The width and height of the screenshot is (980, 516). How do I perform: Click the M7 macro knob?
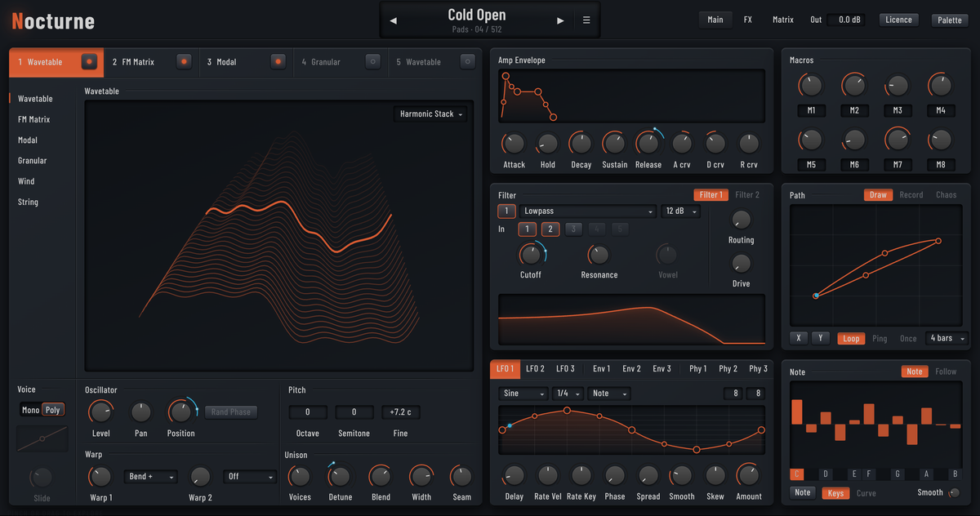(x=897, y=139)
